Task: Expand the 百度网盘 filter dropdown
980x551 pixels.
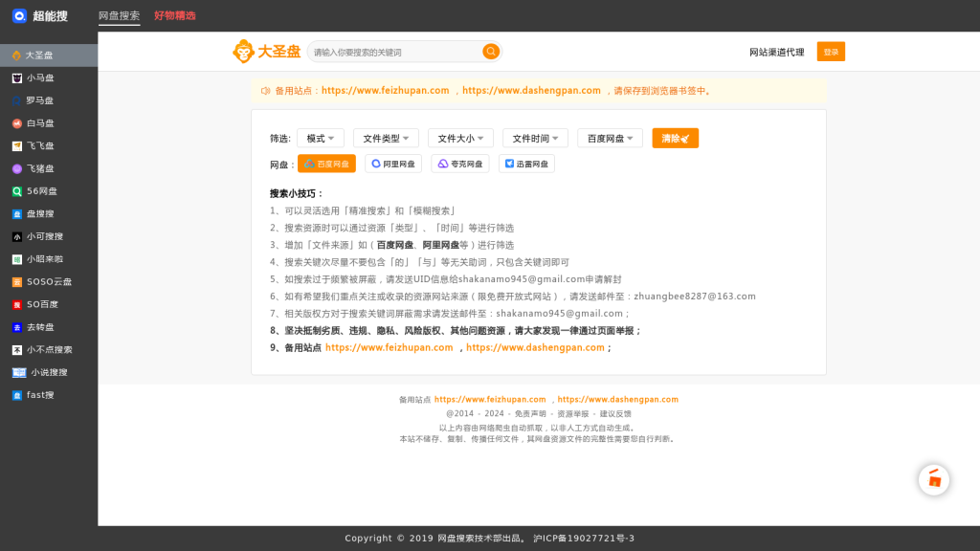Action: pos(610,138)
